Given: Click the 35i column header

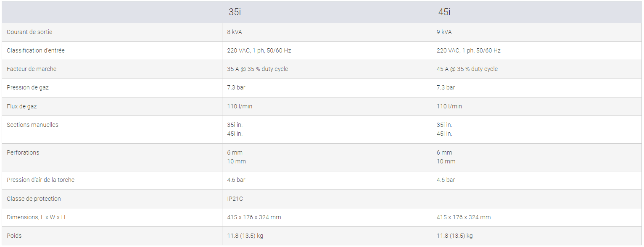Looking at the screenshot, I should (x=235, y=12).
